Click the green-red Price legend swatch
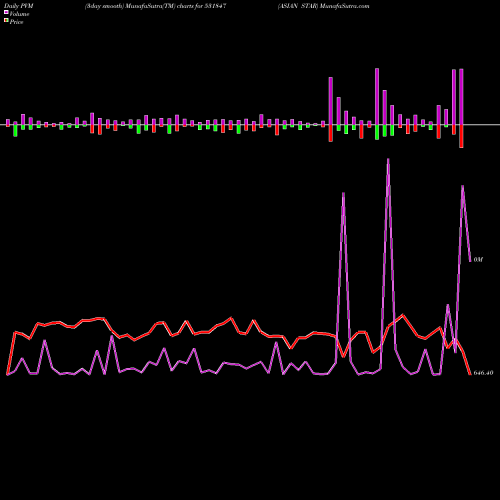The width and height of the screenshot is (500, 500). point(6,21)
